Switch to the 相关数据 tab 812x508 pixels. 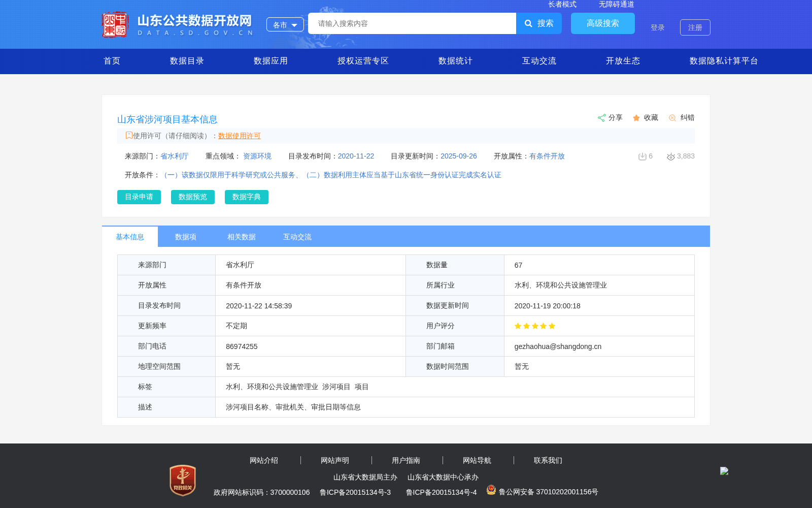coord(242,237)
